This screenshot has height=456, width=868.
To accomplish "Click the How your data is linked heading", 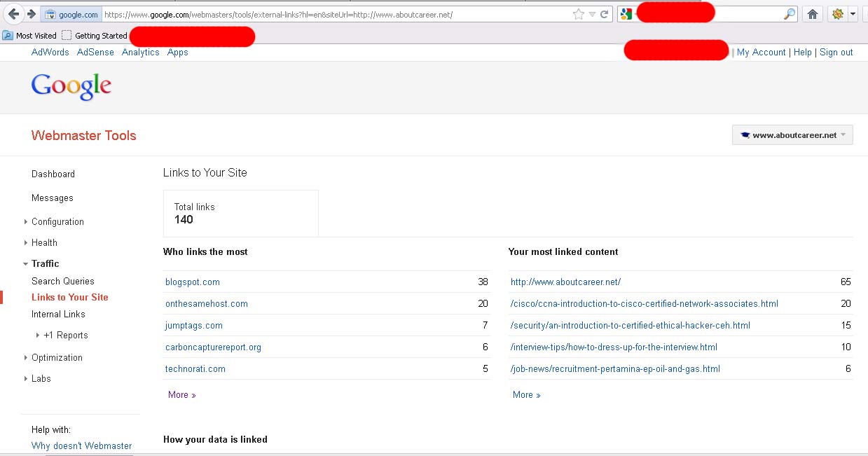I will [x=216, y=440].
